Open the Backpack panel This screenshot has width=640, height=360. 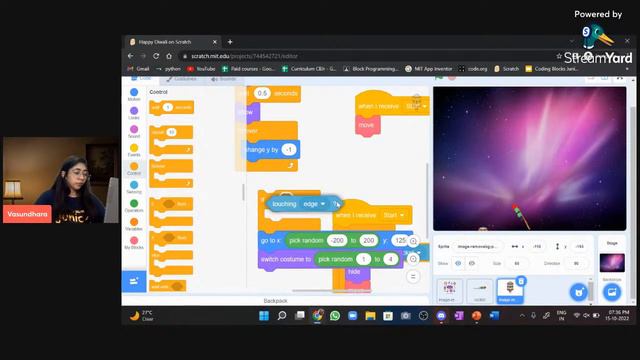pyautogui.click(x=275, y=301)
